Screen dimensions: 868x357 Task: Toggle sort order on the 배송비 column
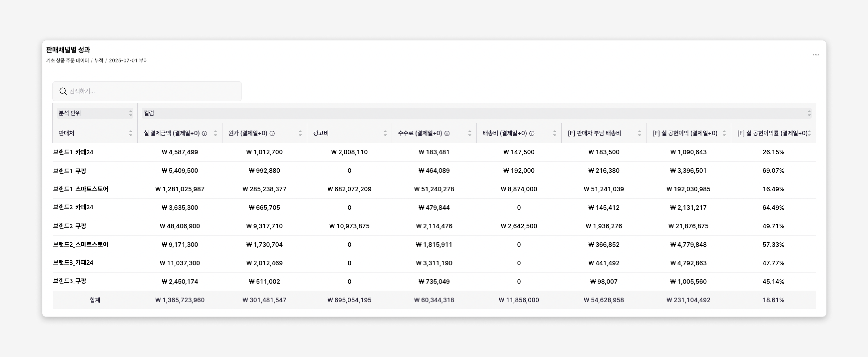555,133
